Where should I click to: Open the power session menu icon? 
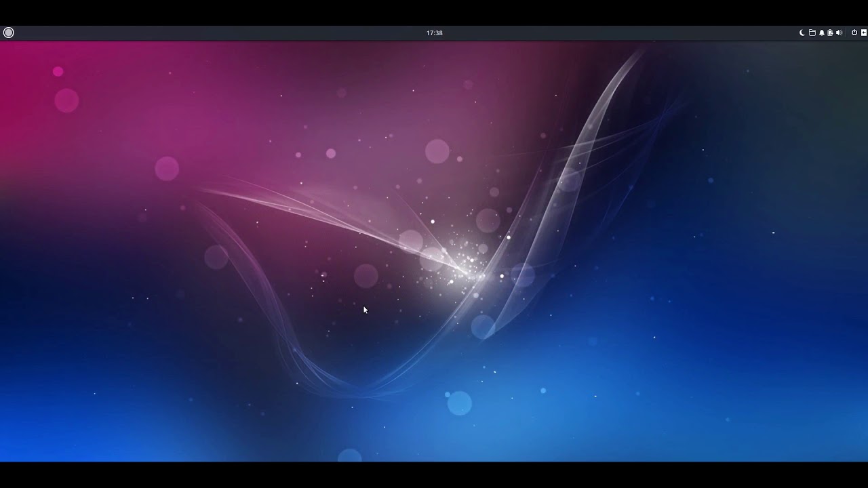click(x=854, y=33)
